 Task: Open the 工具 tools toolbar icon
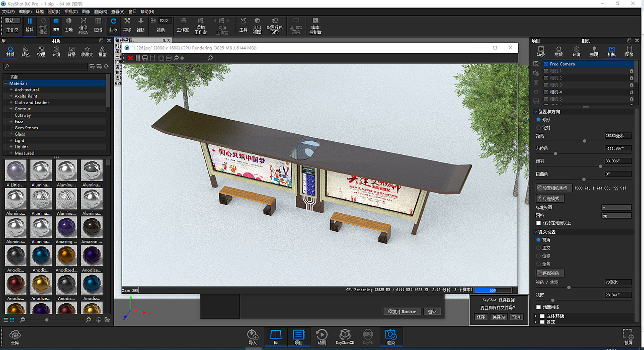point(243,25)
